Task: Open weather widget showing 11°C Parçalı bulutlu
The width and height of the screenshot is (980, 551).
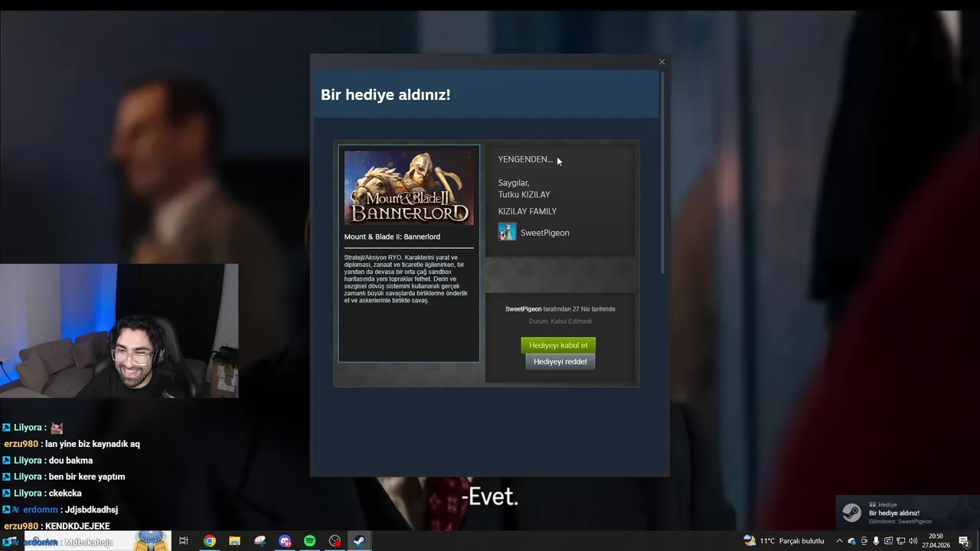Action: (x=784, y=541)
